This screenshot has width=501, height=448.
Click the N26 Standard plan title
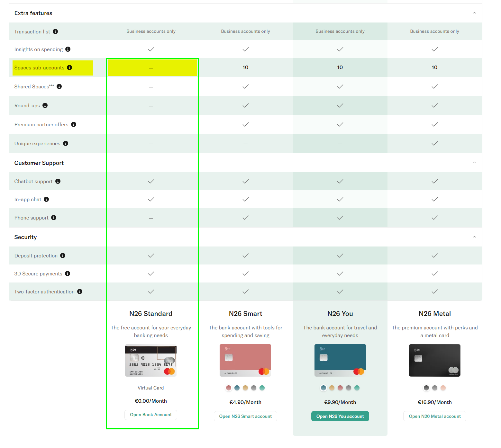coord(151,314)
